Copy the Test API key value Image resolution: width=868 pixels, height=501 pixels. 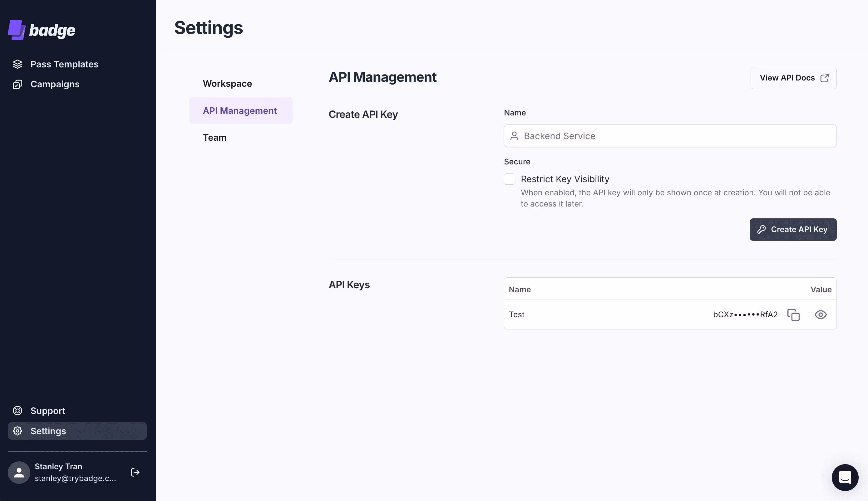[x=793, y=314]
